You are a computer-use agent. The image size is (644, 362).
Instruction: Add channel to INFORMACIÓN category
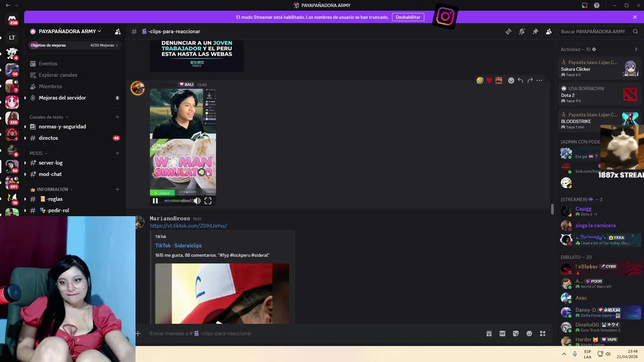pyautogui.click(x=117, y=190)
